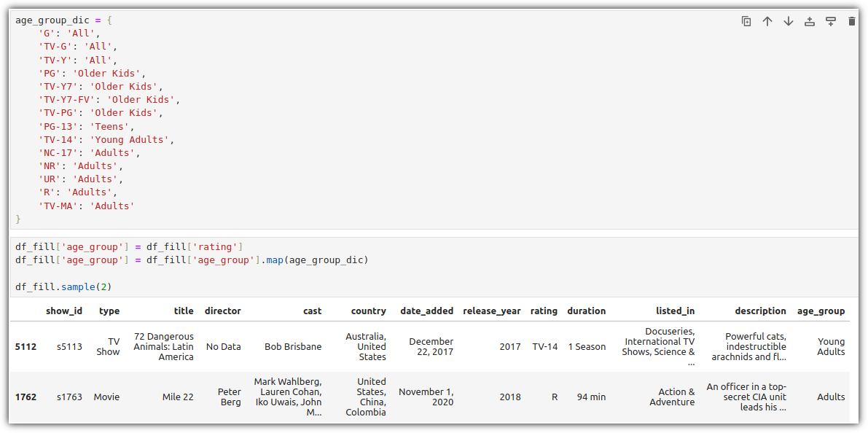The height and width of the screenshot is (433, 868).
Task: Click the 'cast' column header
Action: (x=312, y=311)
